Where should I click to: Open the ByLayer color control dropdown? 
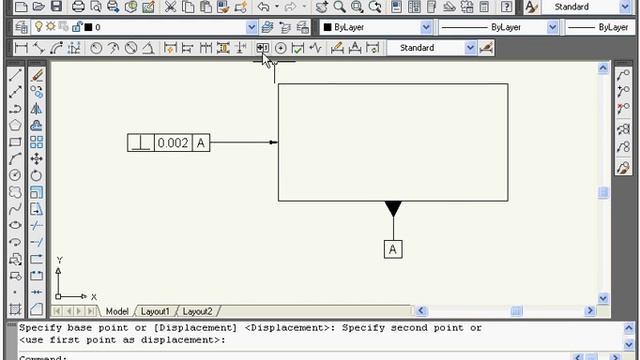click(x=426, y=27)
